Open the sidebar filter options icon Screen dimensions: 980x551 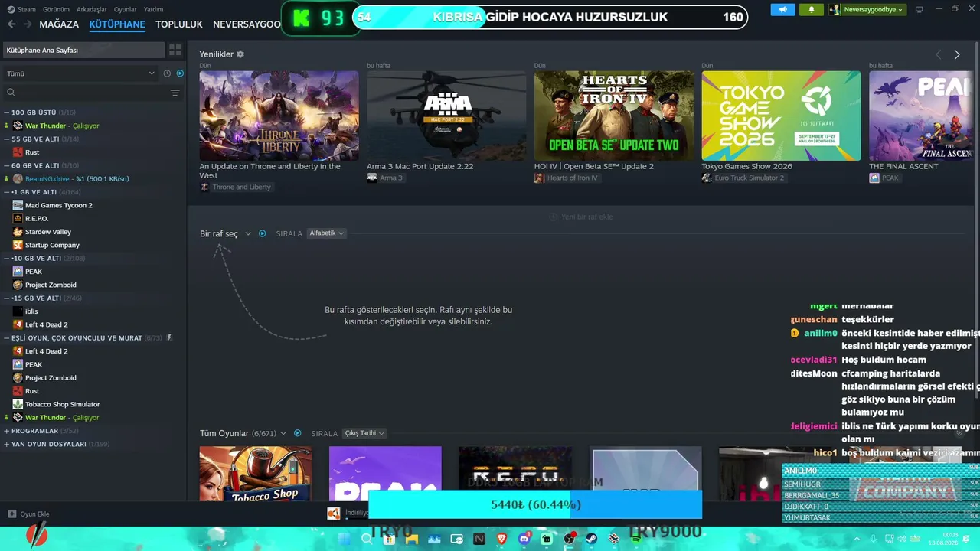[175, 93]
